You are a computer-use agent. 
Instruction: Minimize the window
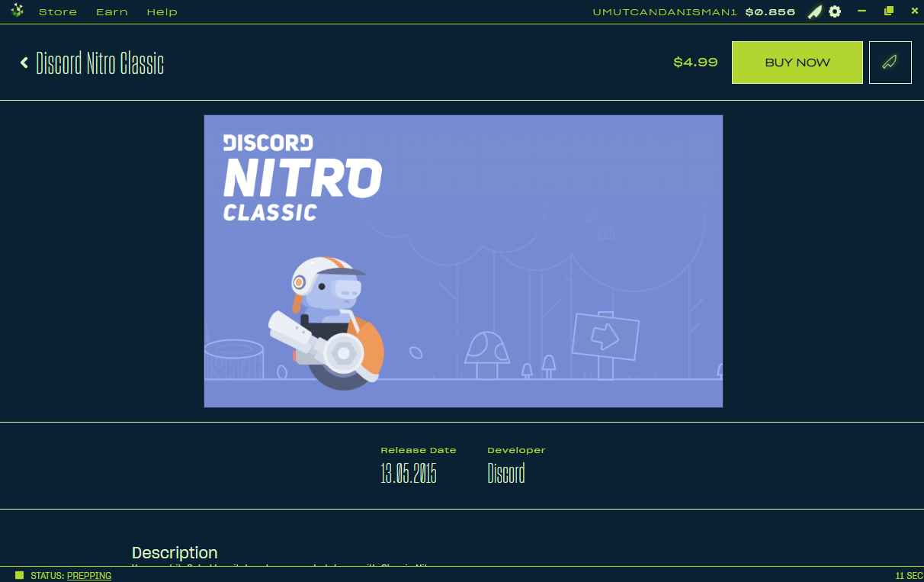coord(862,11)
